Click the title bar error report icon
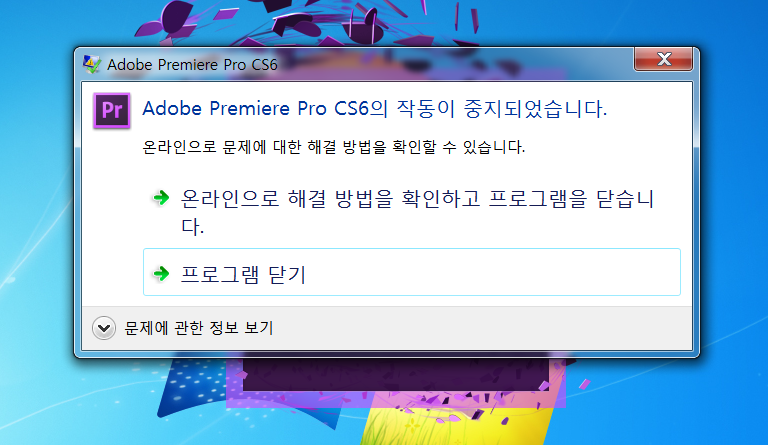The image size is (768, 446). click(92, 64)
